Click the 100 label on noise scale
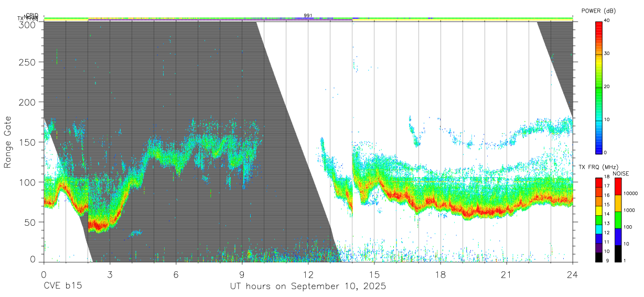Viewport: 644px width, 297px height. (x=627, y=227)
